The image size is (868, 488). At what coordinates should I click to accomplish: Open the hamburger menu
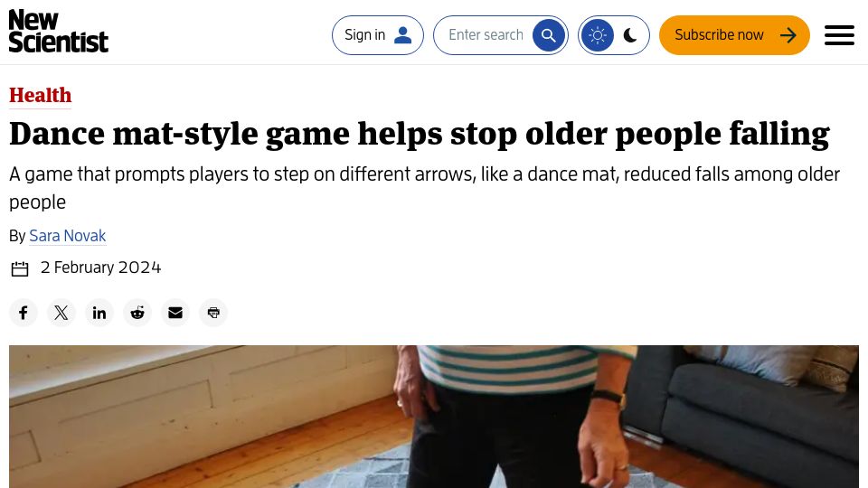pyautogui.click(x=839, y=35)
